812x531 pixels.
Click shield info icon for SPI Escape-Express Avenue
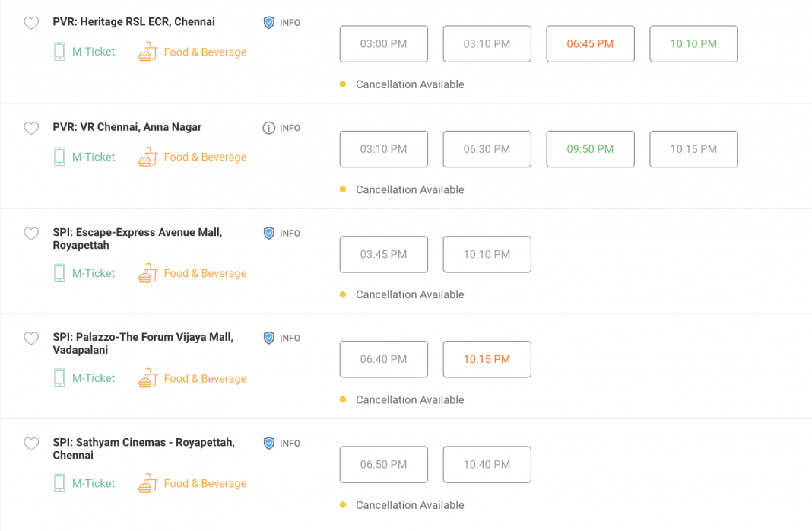(268, 233)
